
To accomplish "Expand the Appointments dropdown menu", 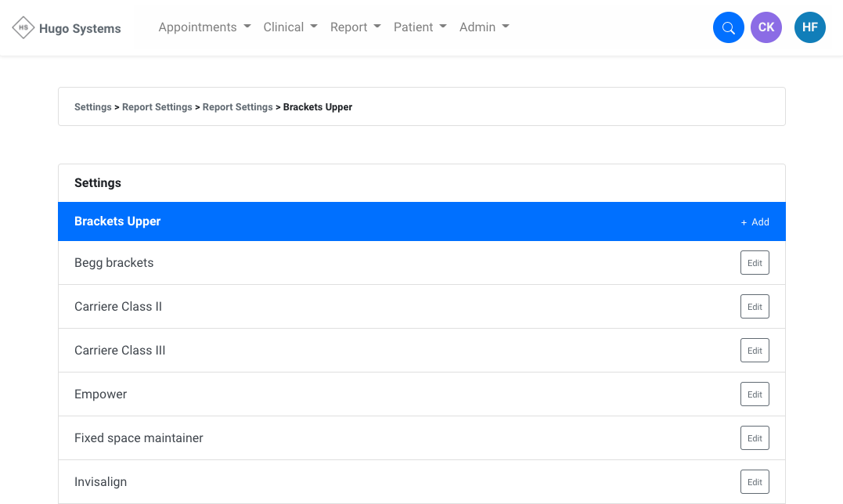I will click(x=204, y=27).
